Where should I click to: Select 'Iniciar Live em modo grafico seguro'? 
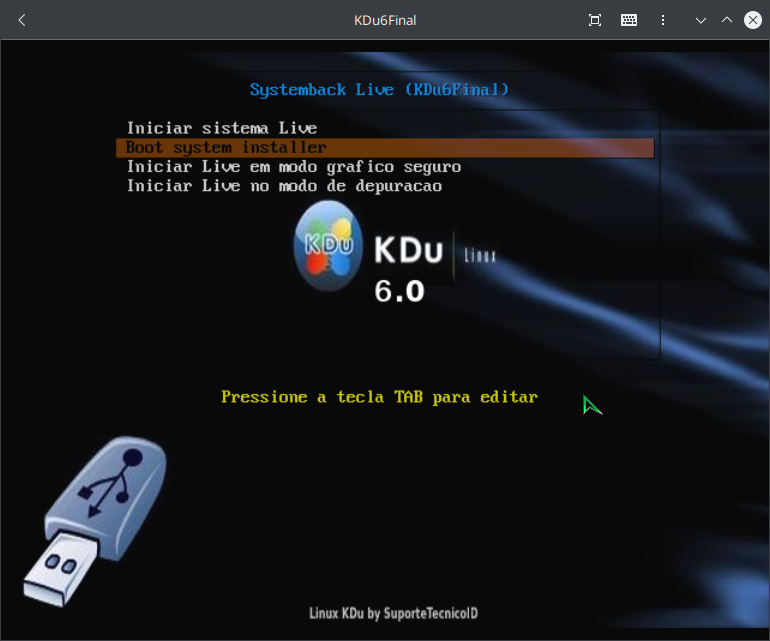(293, 167)
